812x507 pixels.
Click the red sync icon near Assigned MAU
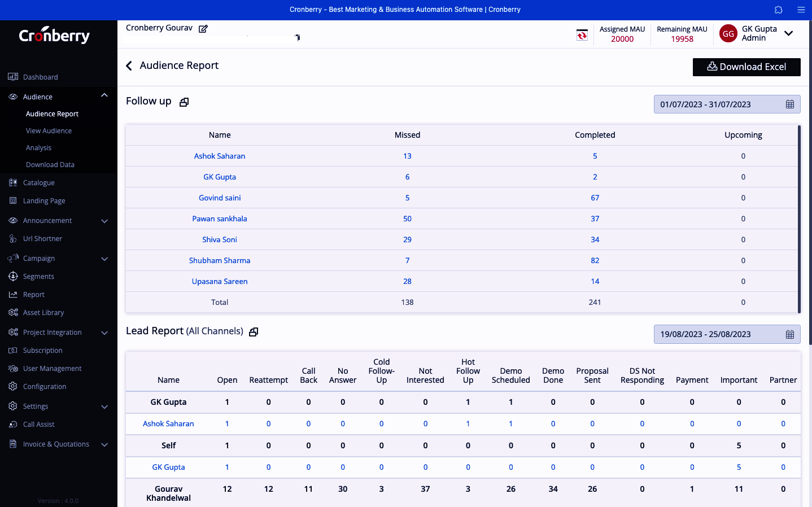point(582,35)
